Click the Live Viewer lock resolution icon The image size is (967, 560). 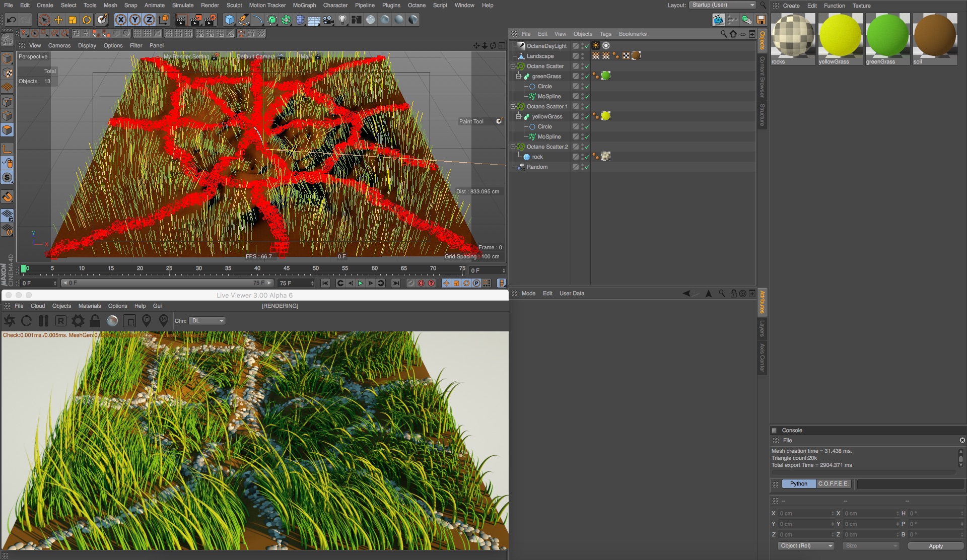[x=95, y=321]
